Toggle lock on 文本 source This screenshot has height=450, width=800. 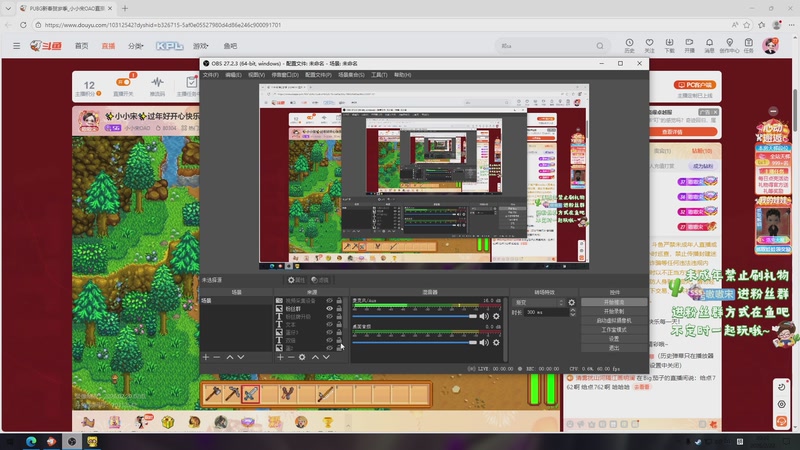pyautogui.click(x=339, y=324)
